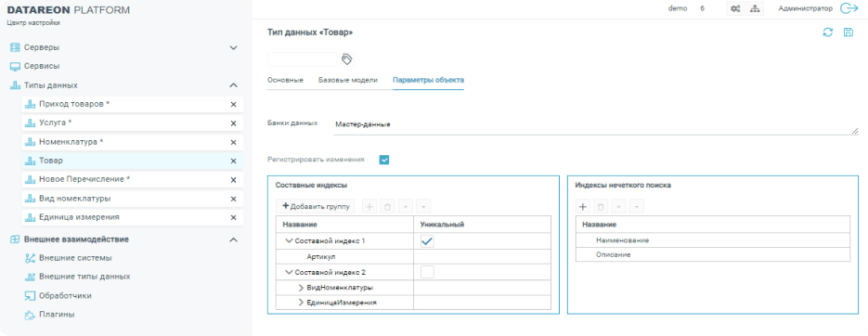The height and width of the screenshot is (336, 868).
Task: Click the Внешние системы icon
Action: click(30, 259)
